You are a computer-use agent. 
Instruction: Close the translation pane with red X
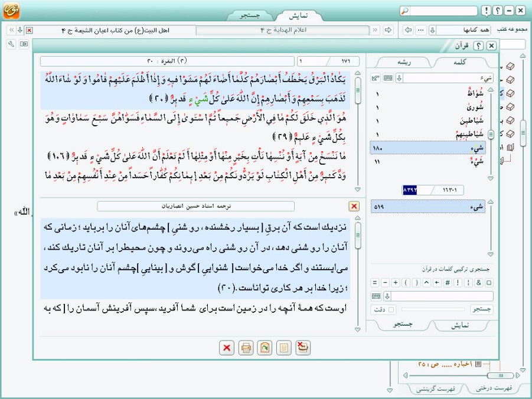pyautogui.click(x=354, y=206)
